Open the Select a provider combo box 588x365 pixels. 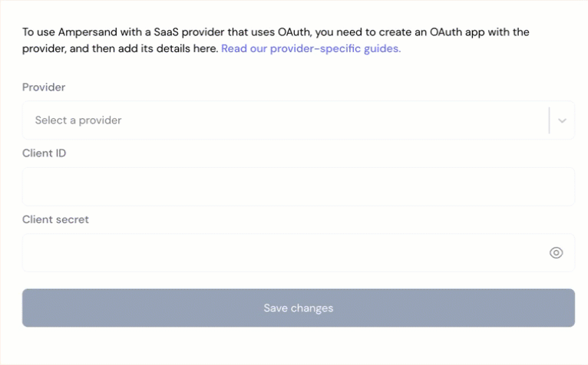coord(299,120)
